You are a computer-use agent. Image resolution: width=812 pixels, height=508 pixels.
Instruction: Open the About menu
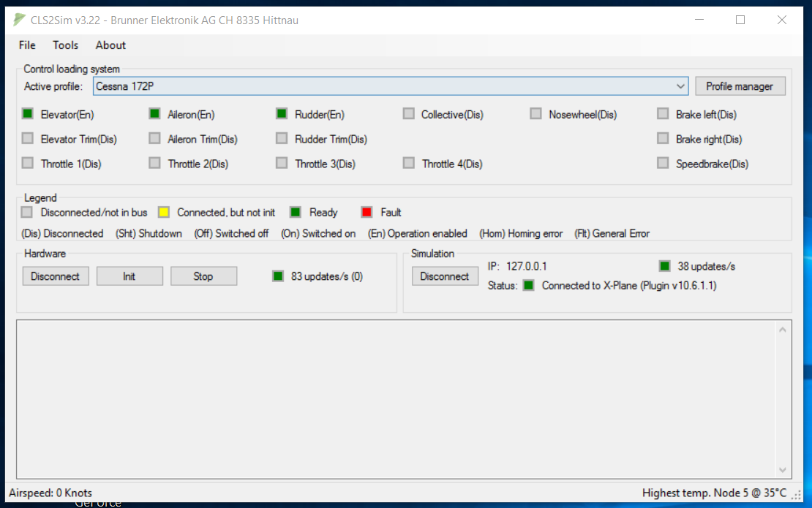click(110, 45)
